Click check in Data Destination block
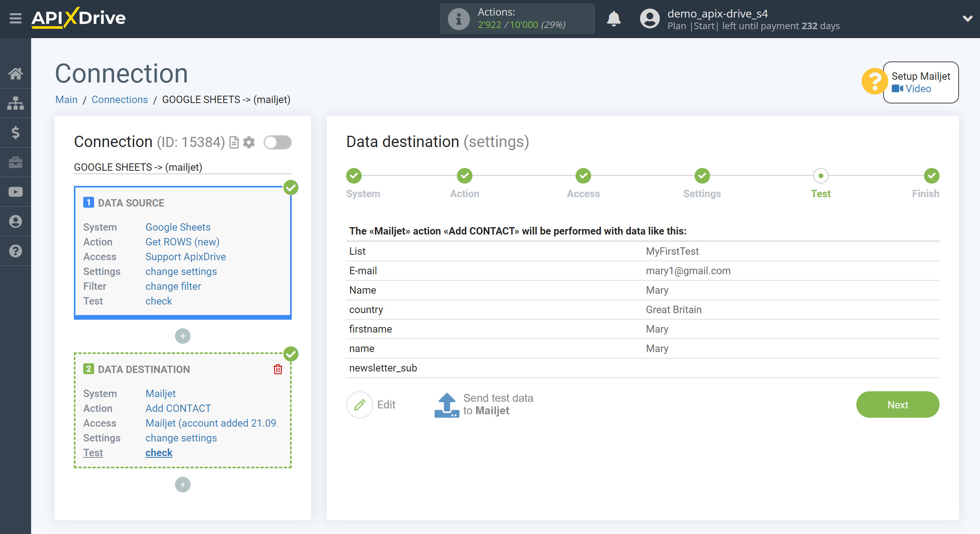 [159, 453]
